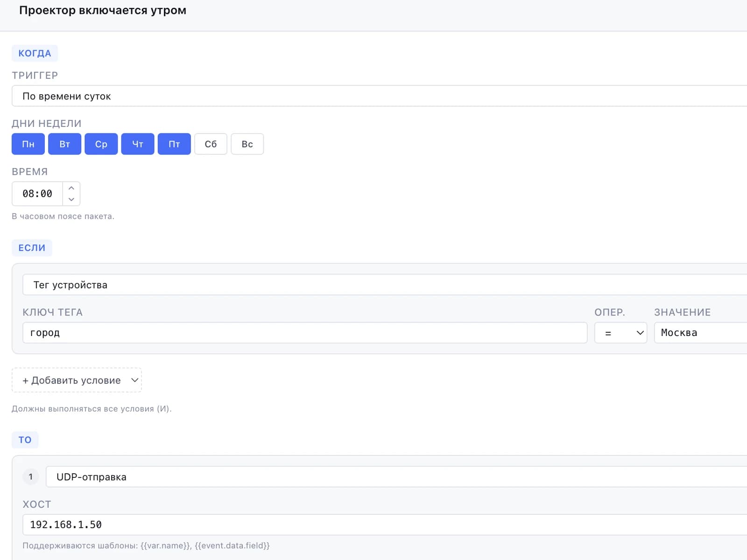Open the operator '=' dropdown

(x=620, y=333)
